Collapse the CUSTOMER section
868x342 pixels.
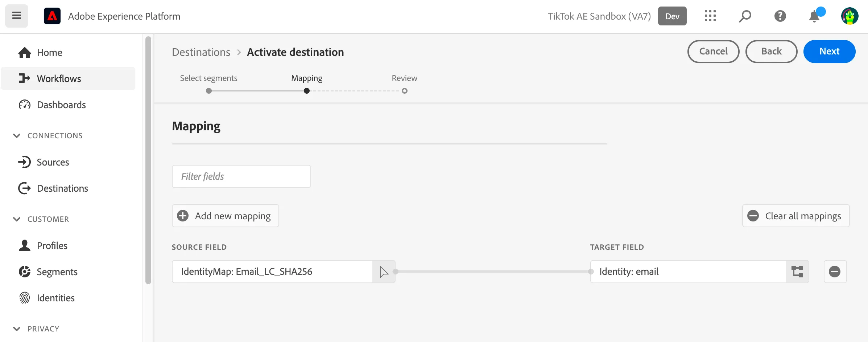[x=41, y=219]
